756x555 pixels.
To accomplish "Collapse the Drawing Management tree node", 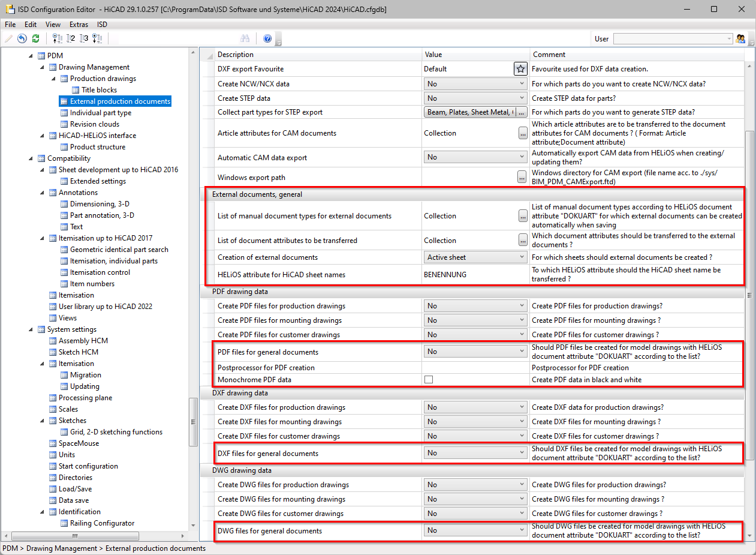I will 42,67.
